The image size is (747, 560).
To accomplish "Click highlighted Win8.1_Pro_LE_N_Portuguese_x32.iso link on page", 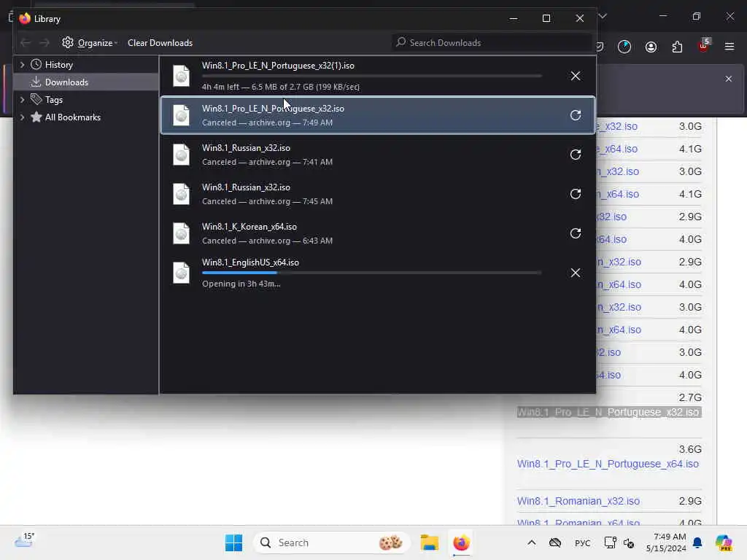I will point(609,413).
